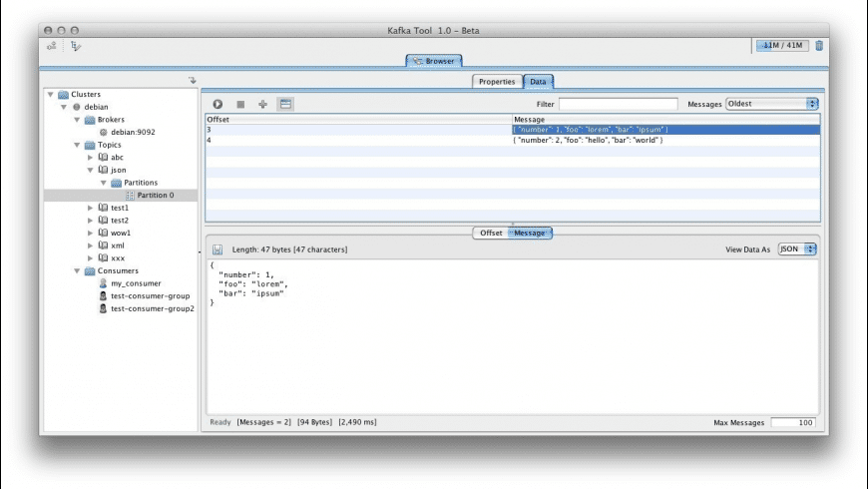The height and width of the screenshot is (489, 868).
Task: Switch to the Offset detail tab
Action: (x=491, y=234)
